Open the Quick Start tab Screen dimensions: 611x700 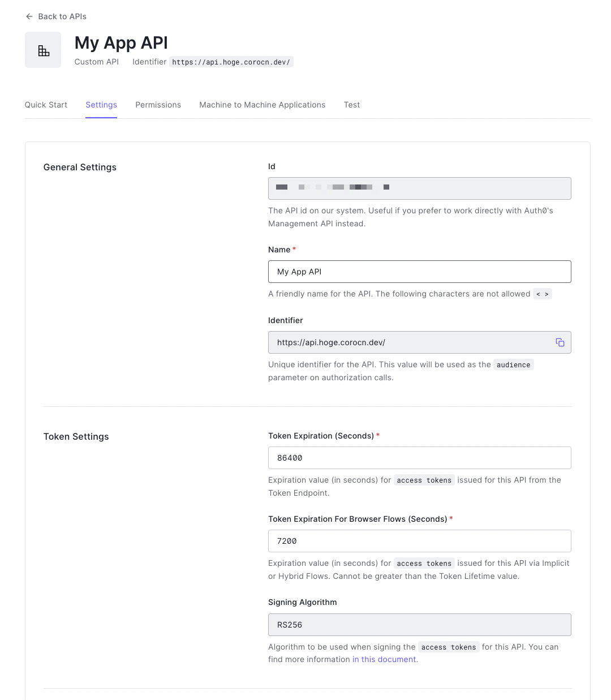pos(46,105)
